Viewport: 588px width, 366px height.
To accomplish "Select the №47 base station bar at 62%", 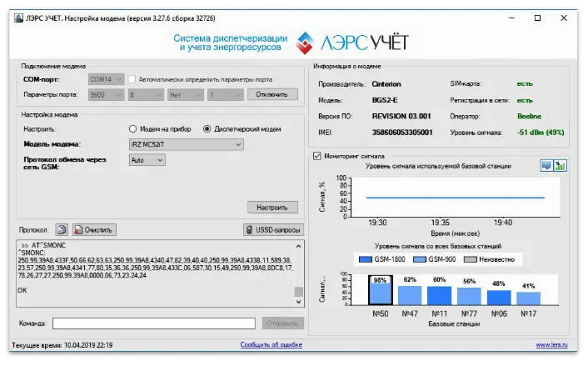I will tap(410, 295).
